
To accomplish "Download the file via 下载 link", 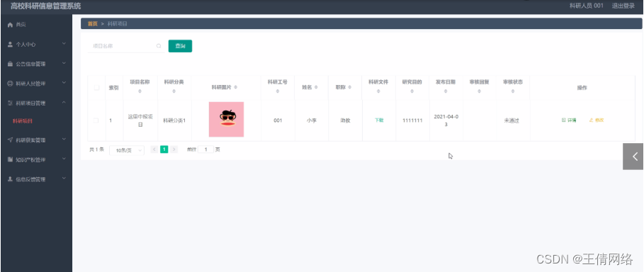I will [379, 120].
